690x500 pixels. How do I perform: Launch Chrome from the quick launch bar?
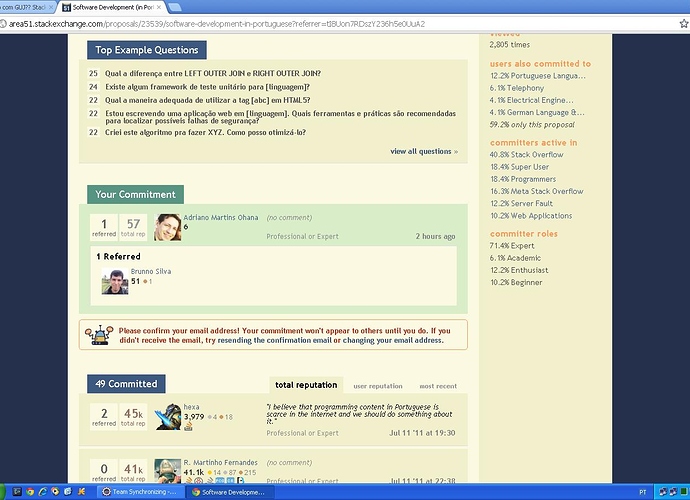coord(30,492)
